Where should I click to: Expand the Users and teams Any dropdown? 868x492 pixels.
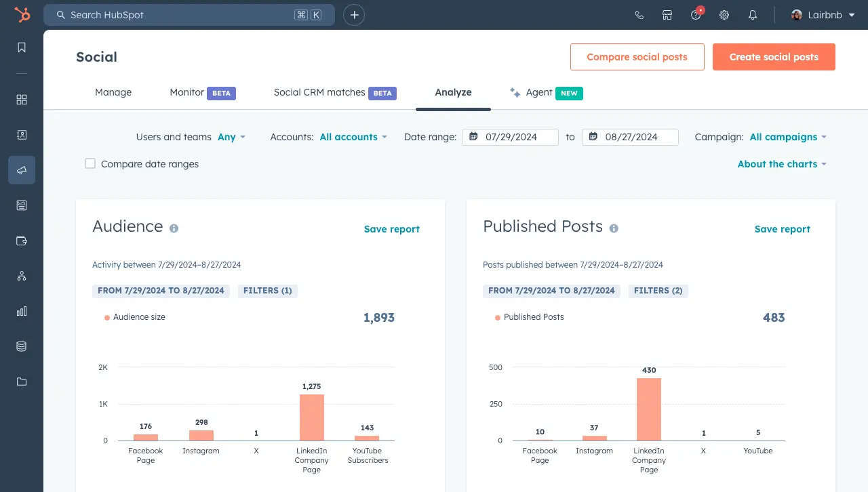click(231, 137)
